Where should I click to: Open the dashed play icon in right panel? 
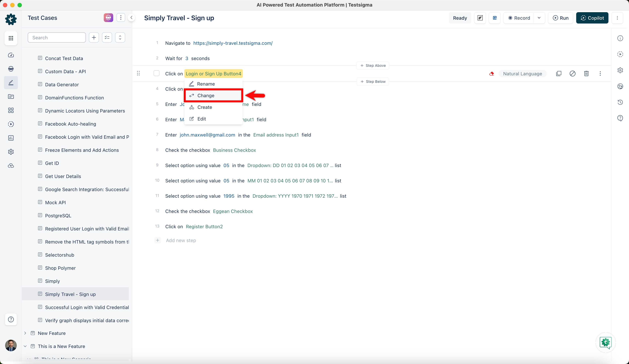620,54
